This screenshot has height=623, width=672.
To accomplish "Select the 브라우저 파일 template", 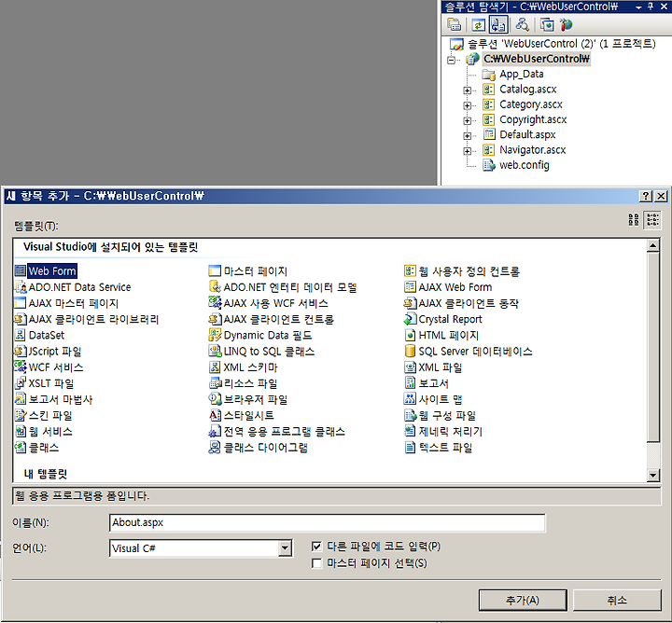I will coord(247,399).
